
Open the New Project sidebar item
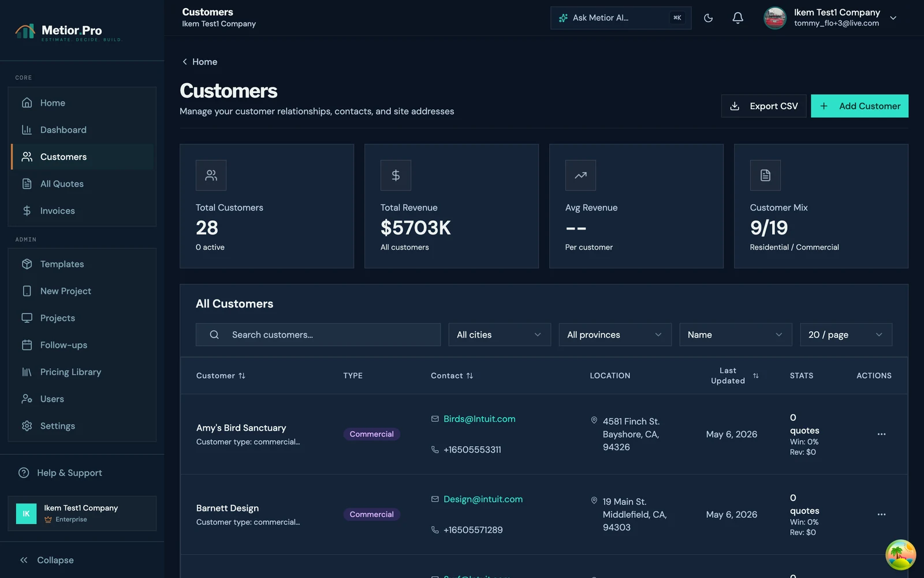coord(83,291)
